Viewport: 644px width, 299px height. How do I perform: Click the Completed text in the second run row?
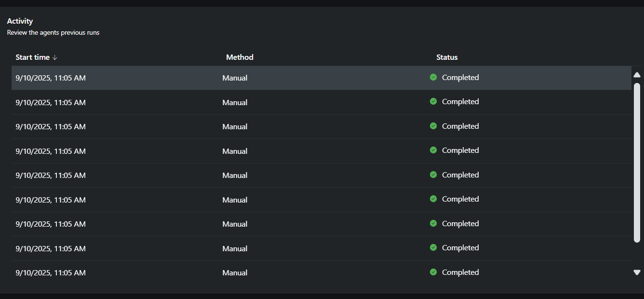(460, 102)
